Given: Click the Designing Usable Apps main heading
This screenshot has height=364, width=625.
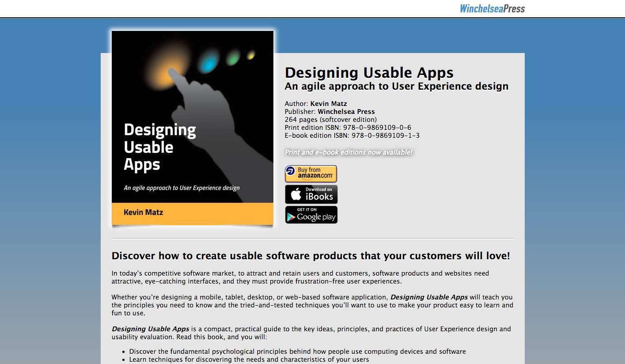Looking at the screenshot, I should [x=369, y=73].
